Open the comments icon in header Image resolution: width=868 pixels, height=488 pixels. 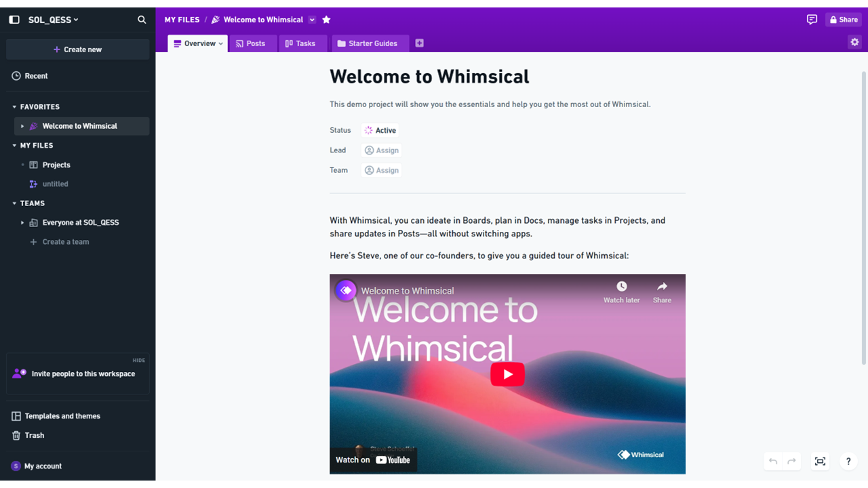[812, 20]
